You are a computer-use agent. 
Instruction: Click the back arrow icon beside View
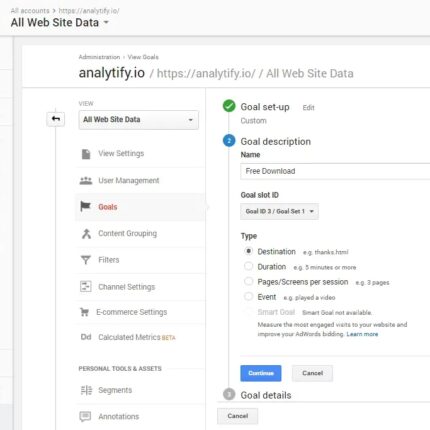pyautogui.click(x=56, y=119)
